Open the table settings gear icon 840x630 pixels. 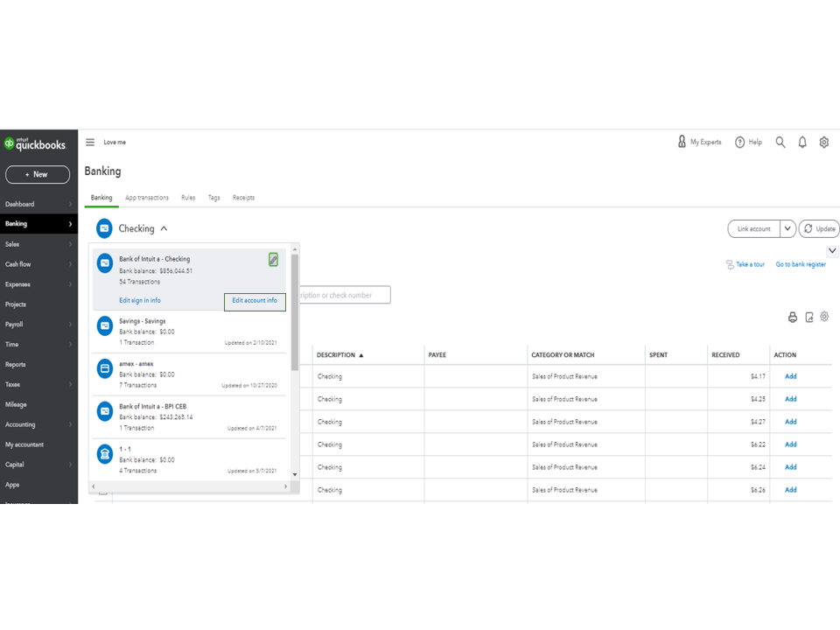pyautogui.click(x=824, y=317)
